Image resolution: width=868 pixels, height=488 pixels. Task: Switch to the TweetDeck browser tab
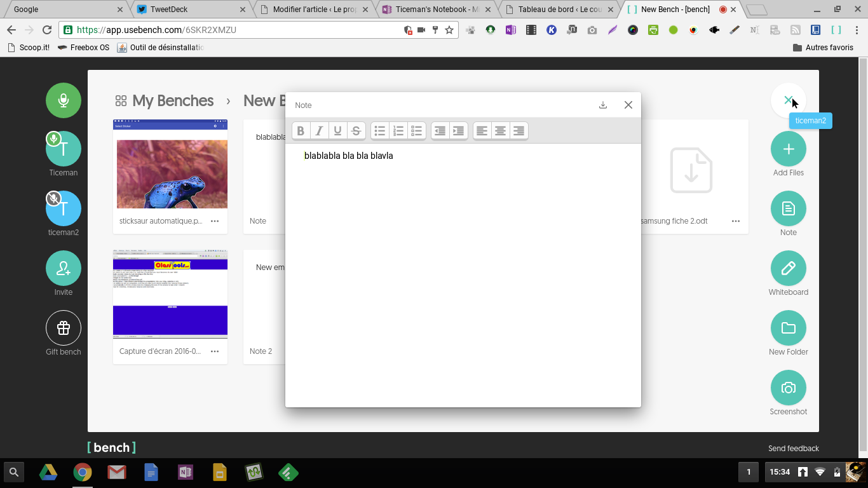click(x=191, y=10)
